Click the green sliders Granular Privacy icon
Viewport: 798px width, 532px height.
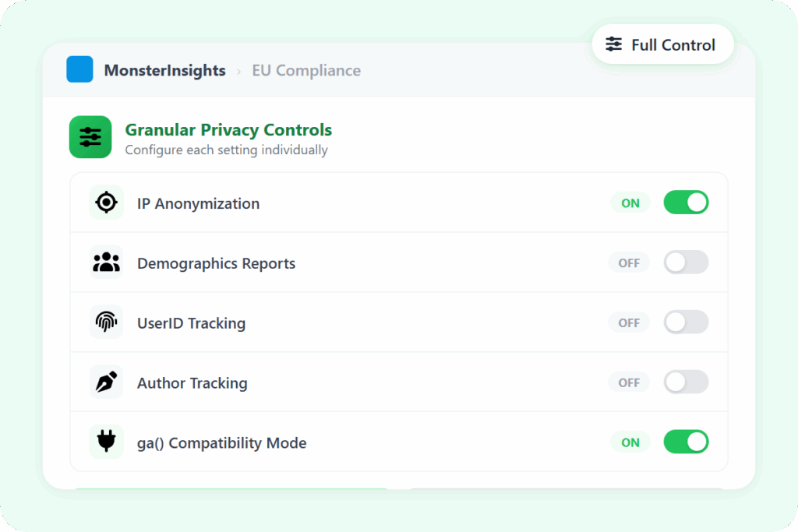click(x=90, y=137)
